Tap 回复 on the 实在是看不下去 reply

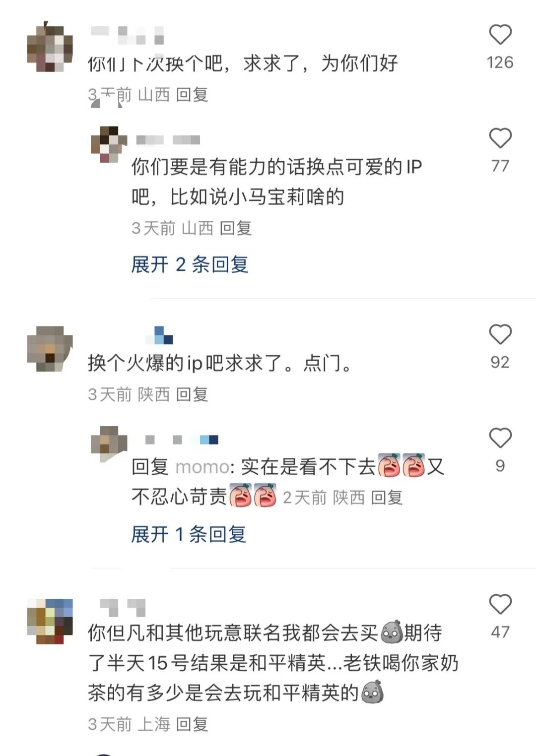click(x=387, y=497)
